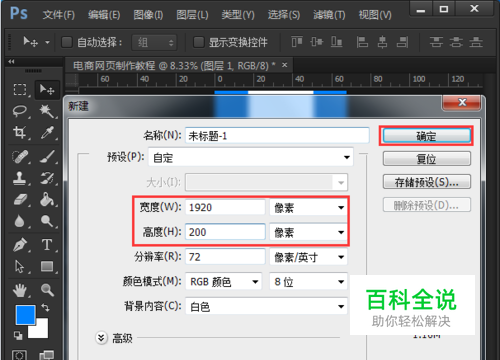Click the 复位 button
Screen dimensions: 500x360
(427, 159)
